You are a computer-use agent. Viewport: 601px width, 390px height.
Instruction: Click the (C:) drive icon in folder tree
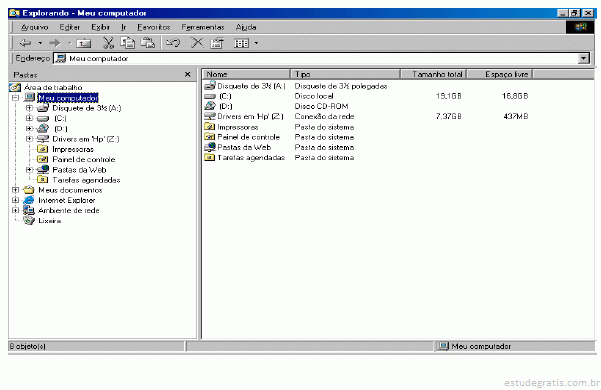pyautogui.click(x=43, y=118)
